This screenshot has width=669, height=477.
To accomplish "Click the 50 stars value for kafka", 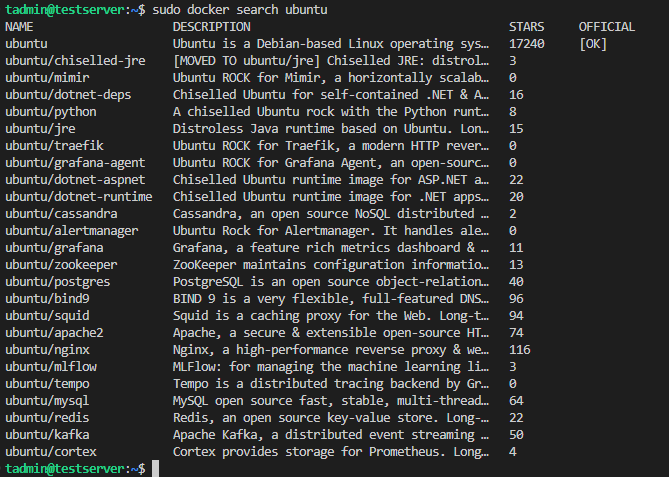I will pos(516,435).
